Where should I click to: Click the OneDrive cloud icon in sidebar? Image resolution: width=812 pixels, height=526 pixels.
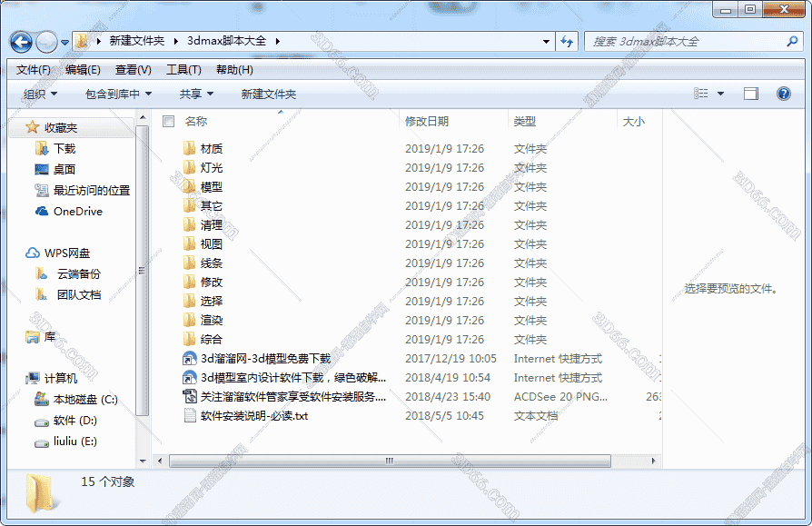point(42,212)
